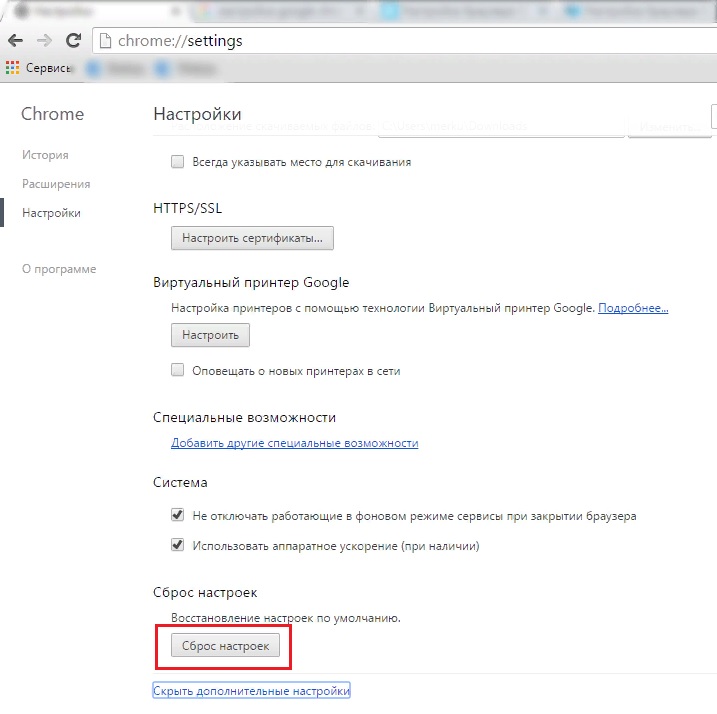
Task: Uncheck Использовать аппаратное ускорение checkbox
Action: pyautogui.click(x=177, y=545)
